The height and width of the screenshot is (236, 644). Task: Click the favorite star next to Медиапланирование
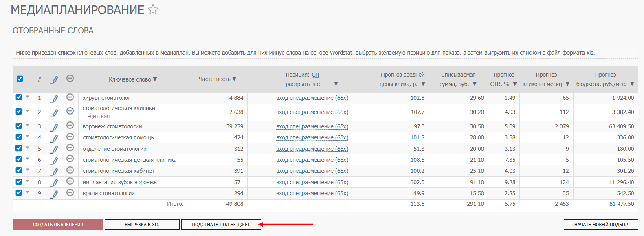153,9
